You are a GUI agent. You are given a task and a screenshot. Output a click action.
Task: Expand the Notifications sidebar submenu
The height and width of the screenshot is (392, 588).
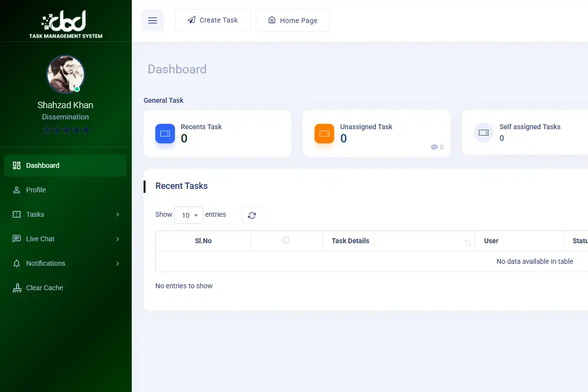coord(65,263)
